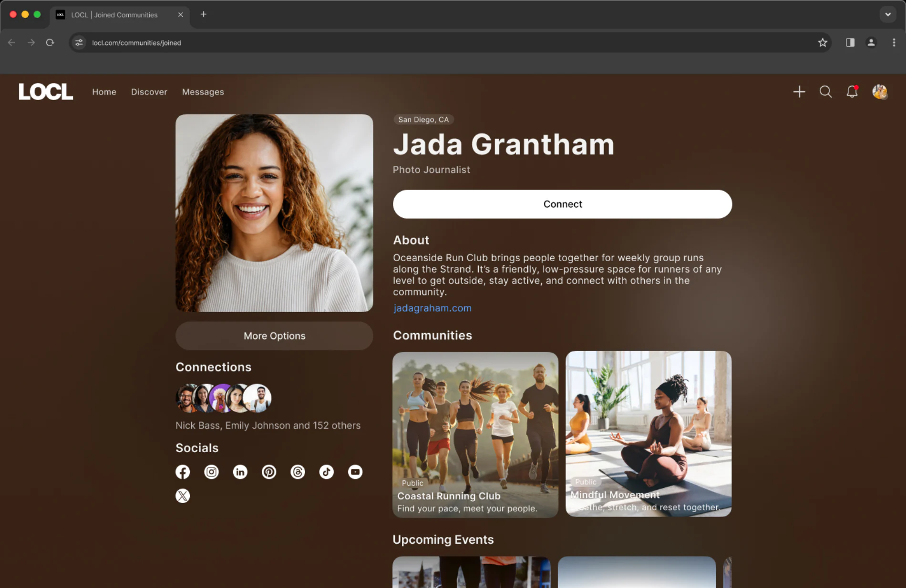906x588 pixels.
Task: Visit the jadagraham.com link
Action: 432,308
